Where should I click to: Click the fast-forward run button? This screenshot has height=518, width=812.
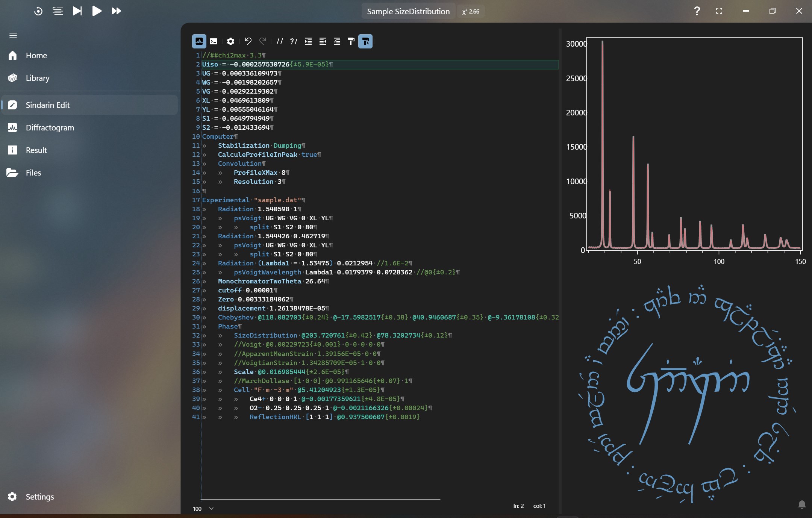pyautogui.click(x=116, y=11)
